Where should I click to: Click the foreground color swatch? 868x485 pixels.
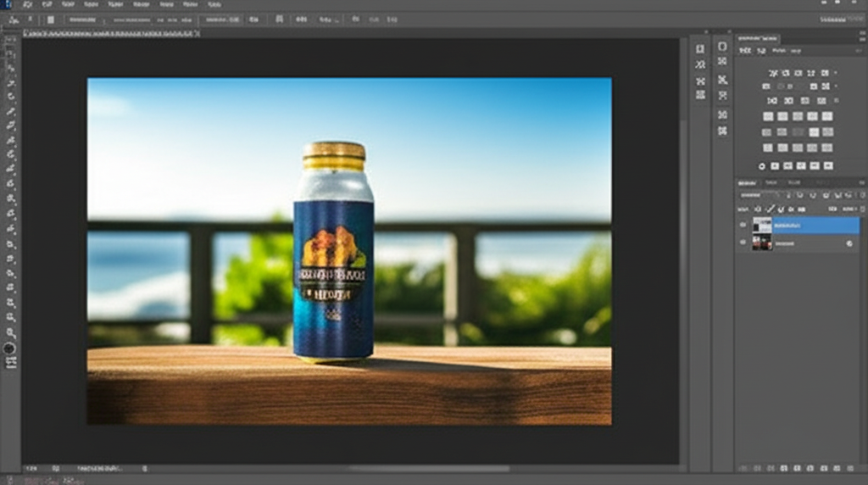[9, 348]
